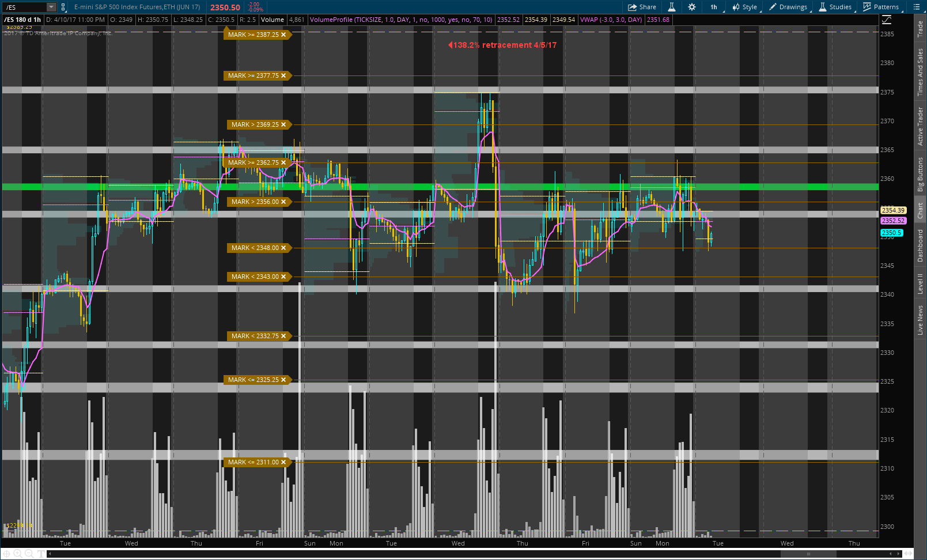Remove the MARK >= 2387.25 alert
This screenshot has width=927, height=560.
[283, 35]
